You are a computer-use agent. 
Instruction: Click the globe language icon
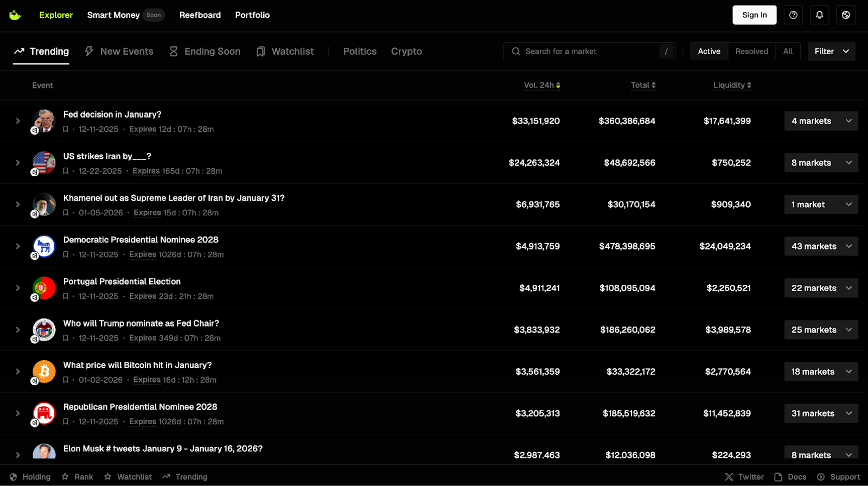coord(846,15)
